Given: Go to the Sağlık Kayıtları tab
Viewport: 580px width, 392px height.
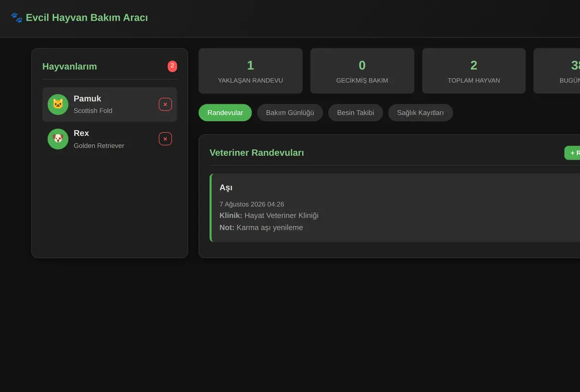Looking at the screenshot, I should point(420,113).
